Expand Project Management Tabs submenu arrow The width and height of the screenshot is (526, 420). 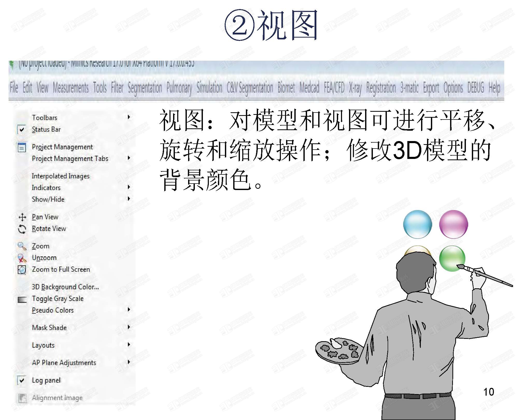tap(129, 158)
